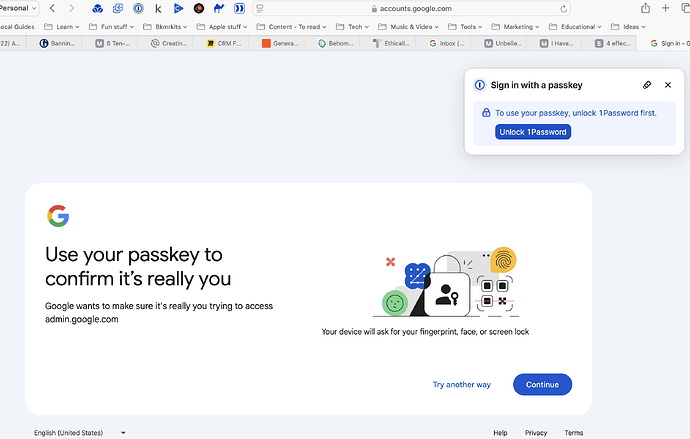Expand the Ideas bookmarks folder
690x439 pixels.
point(628,27)
